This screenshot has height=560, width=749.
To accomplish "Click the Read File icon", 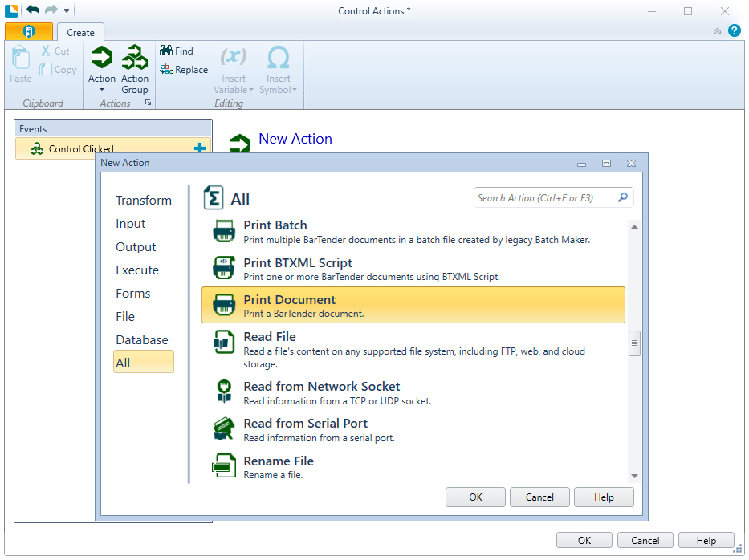I will point(223,341).
